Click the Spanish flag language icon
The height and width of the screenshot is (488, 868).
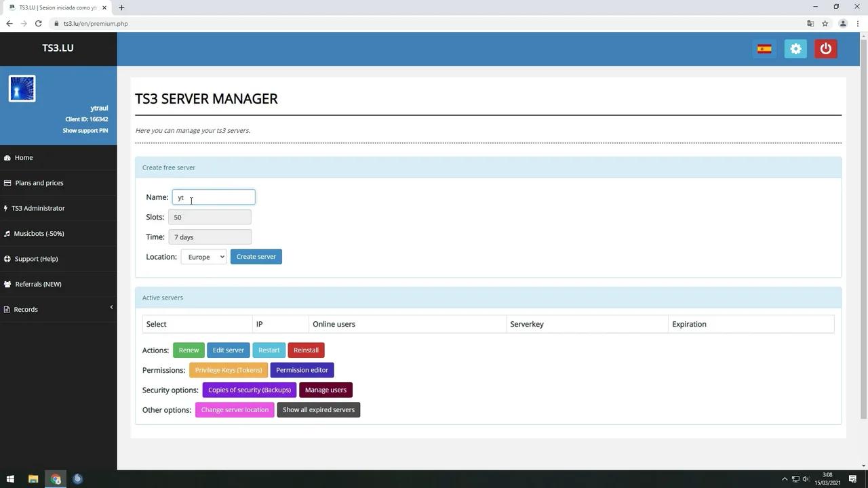click(x=764, y=49)
